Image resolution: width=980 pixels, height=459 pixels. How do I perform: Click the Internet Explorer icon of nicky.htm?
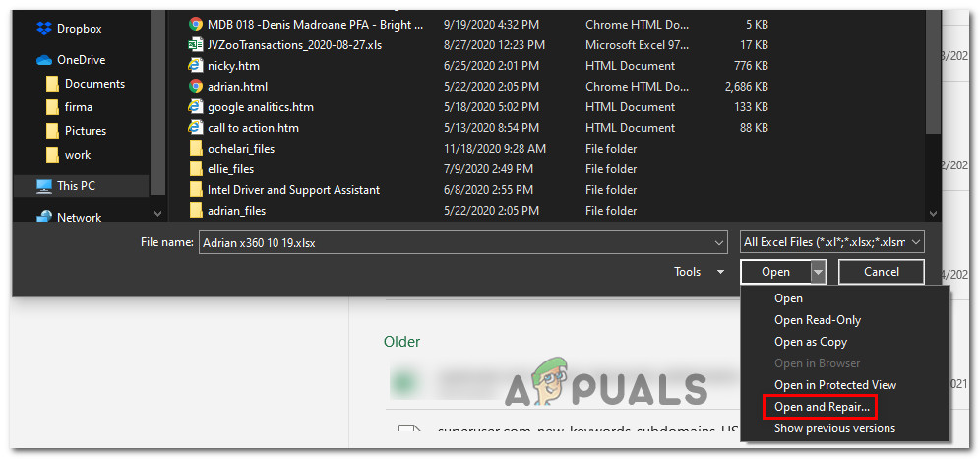[x=196, y=66]
